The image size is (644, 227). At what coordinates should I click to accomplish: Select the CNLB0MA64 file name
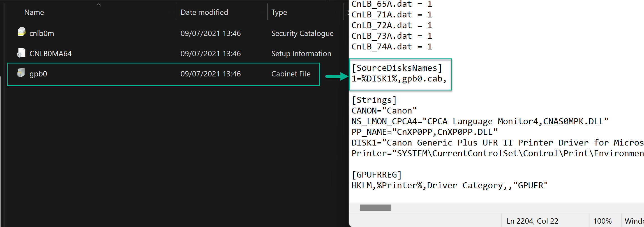(x=50, y=54)
